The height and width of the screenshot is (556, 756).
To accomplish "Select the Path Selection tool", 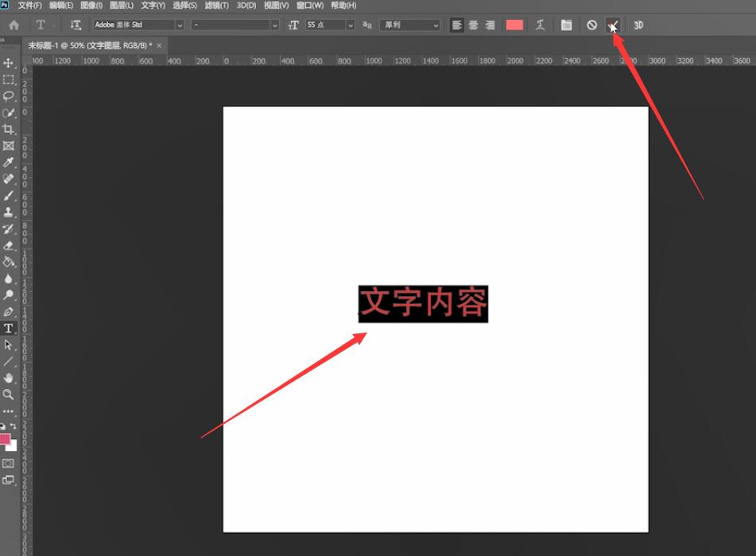I will 8,344.
